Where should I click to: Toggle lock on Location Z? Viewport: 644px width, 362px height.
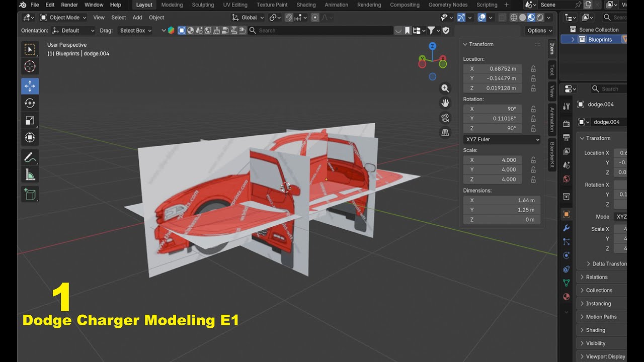(x=533, y=88)
